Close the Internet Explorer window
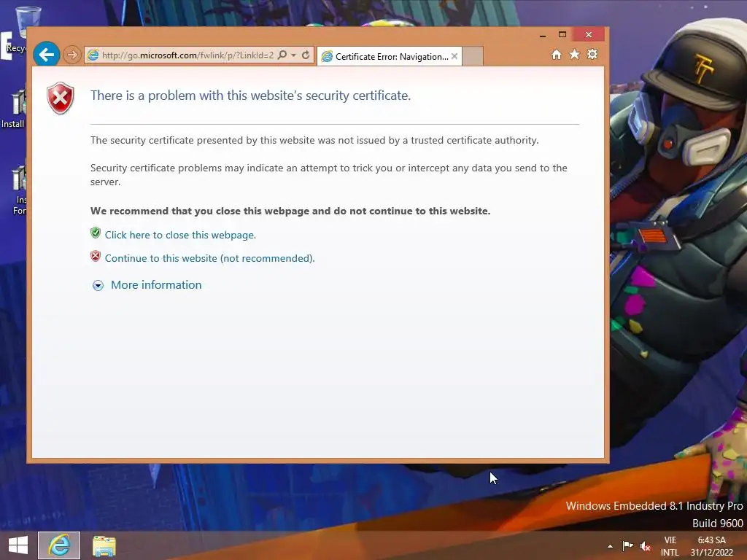 click(x=589, y=34)
